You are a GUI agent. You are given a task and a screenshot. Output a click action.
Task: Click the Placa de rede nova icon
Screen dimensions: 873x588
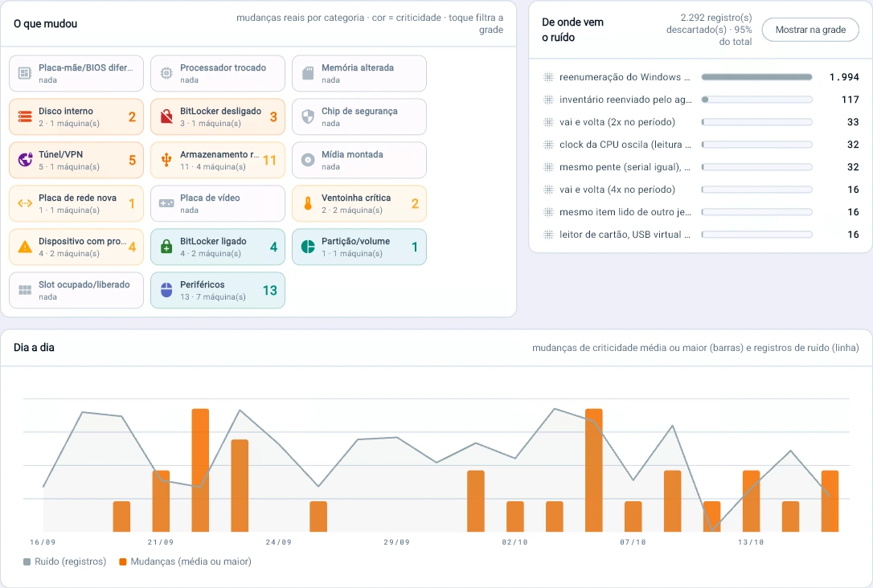25,203
